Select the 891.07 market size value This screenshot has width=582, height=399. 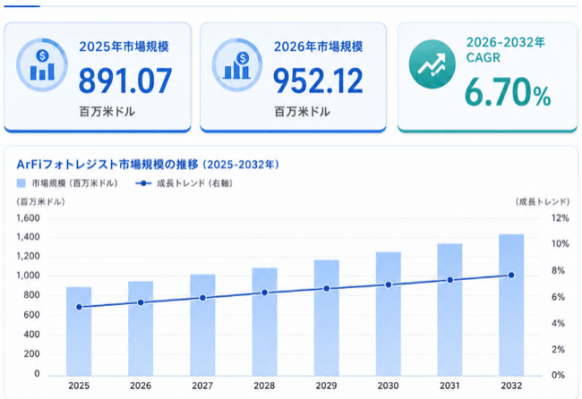point(125,81)
